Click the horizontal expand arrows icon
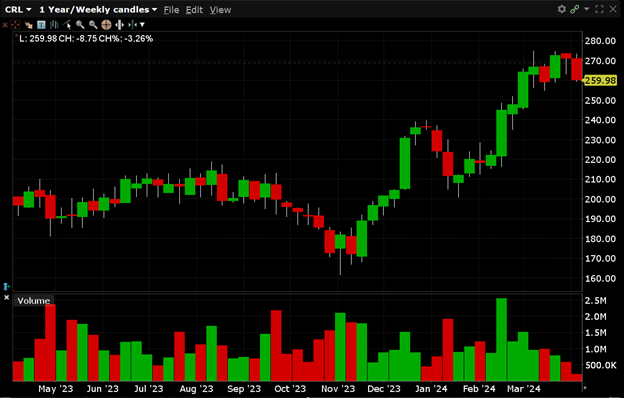Viewport: 624px width, 398px height. point(119,25)
